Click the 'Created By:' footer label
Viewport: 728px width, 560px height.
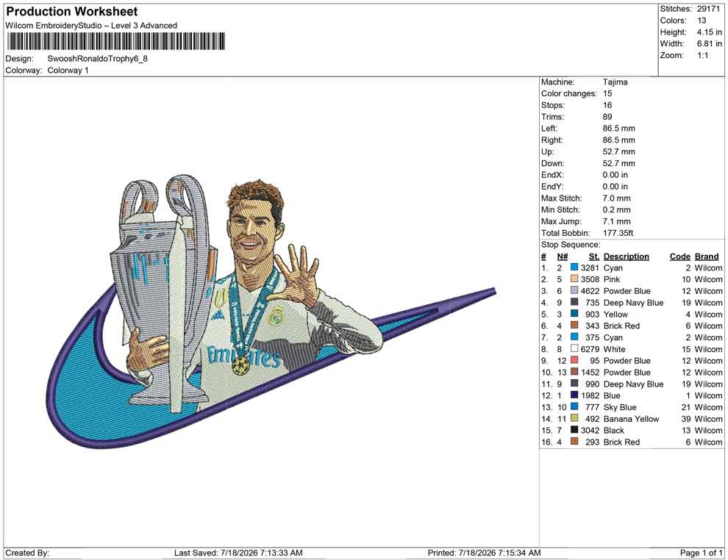point(27,553)
